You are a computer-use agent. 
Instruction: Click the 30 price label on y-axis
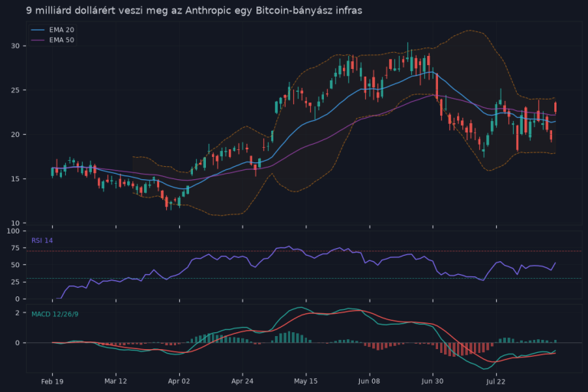[x=15, y=46]
